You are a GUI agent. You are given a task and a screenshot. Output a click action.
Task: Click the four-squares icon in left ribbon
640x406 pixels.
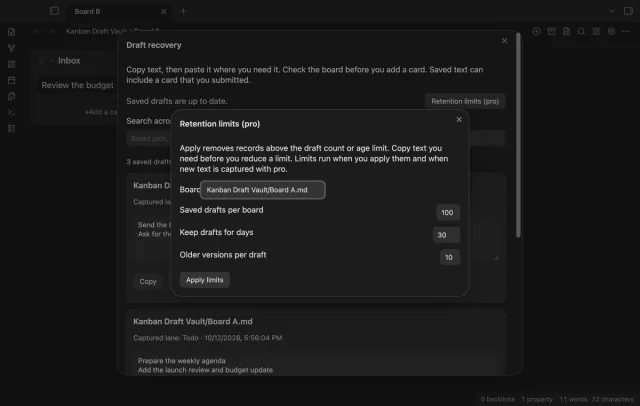(x=11, y=64)
